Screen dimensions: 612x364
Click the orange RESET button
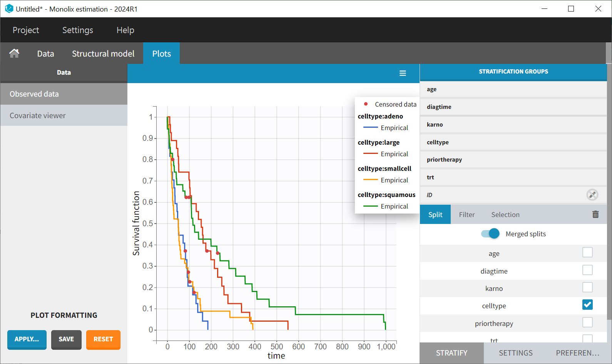tap(103, 339)
